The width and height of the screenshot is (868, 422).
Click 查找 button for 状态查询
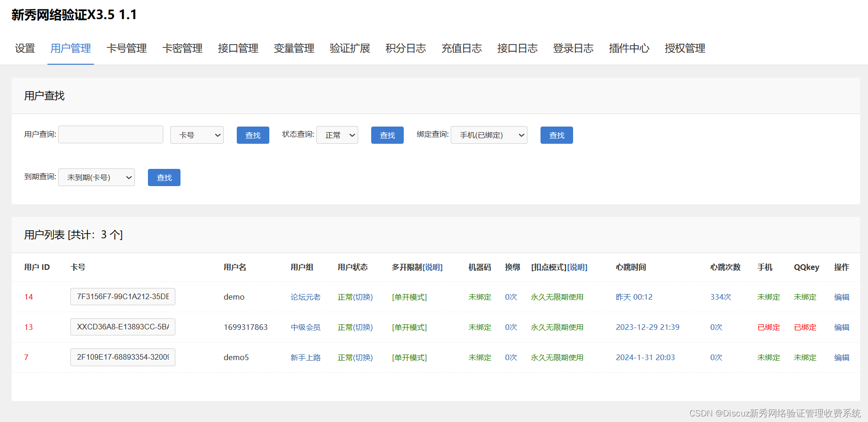(387, 135)
